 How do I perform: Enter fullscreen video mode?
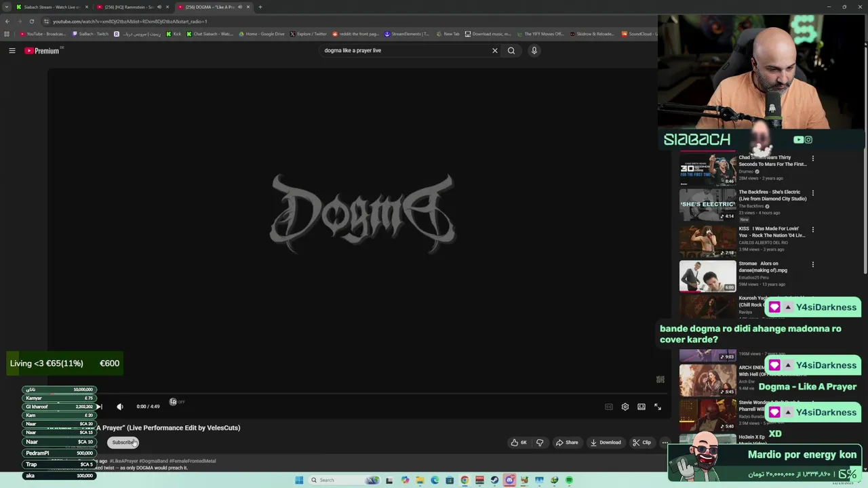click(658, 407)
